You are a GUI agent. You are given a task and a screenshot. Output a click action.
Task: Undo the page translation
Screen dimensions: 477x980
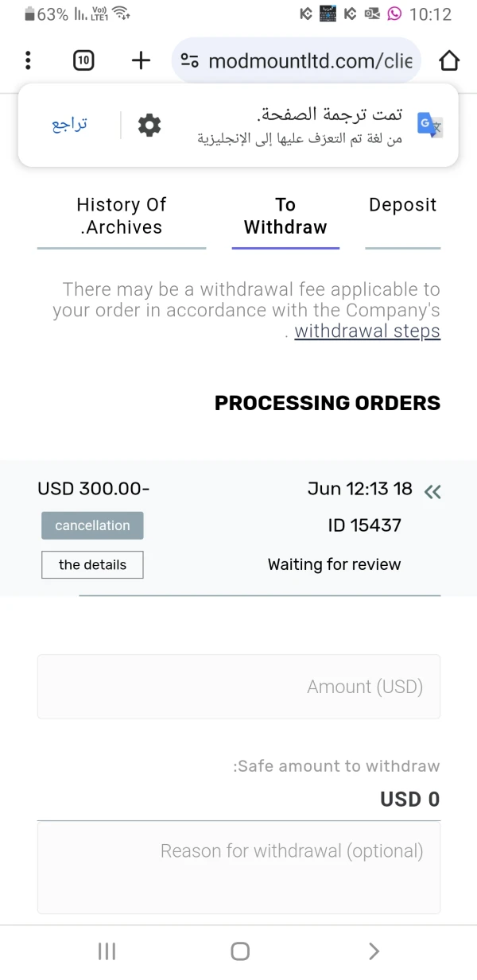point(70,125)
